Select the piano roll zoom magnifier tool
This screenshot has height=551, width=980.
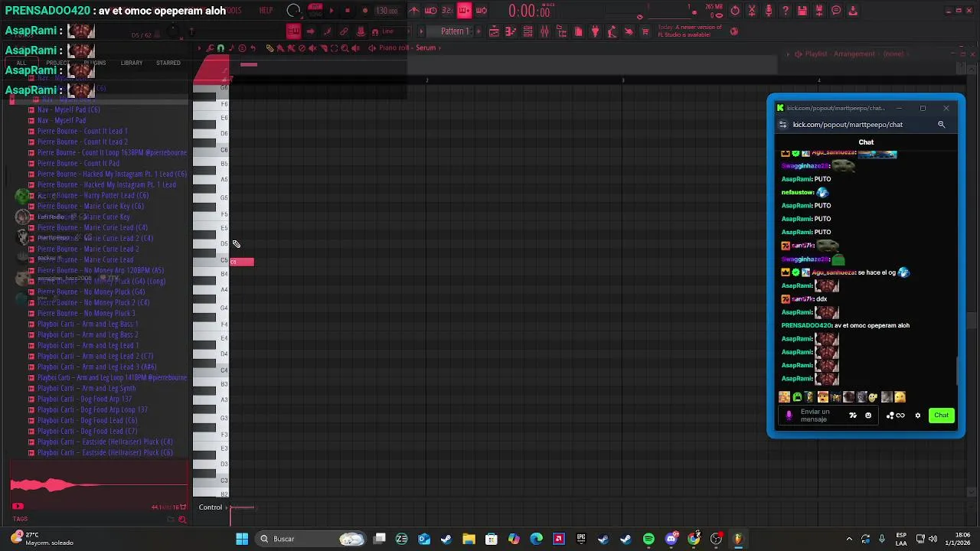[x=345, y=48]
